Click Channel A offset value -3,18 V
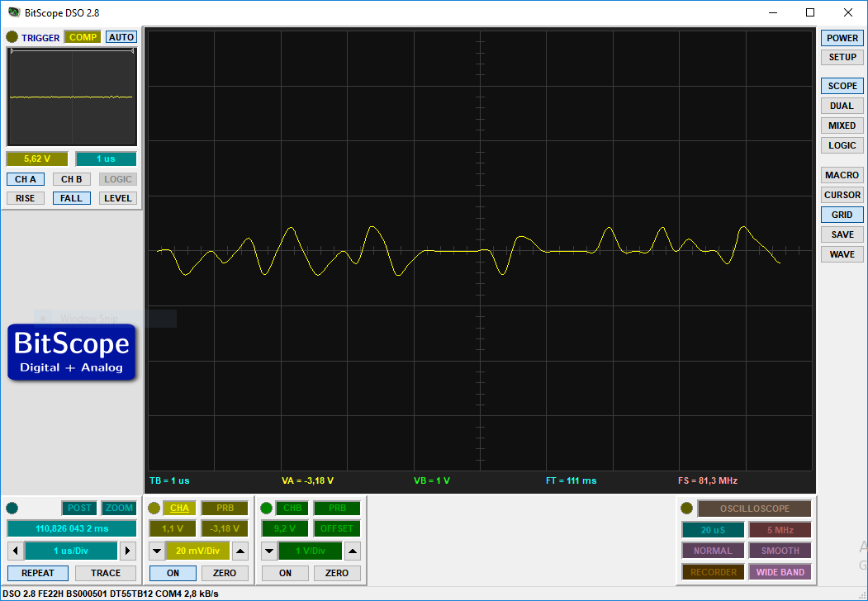Viewport: 868px width, 601px height. (x=225, y=528)
